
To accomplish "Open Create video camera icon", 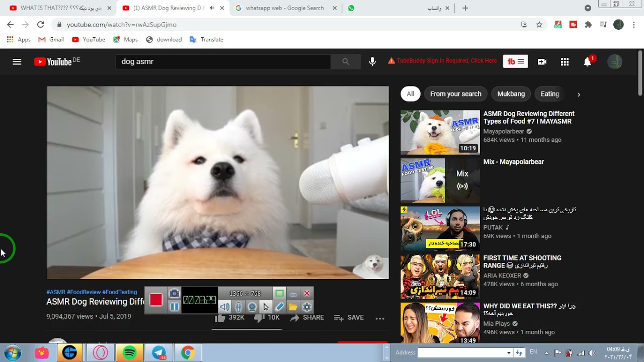I will pos(542,61).
